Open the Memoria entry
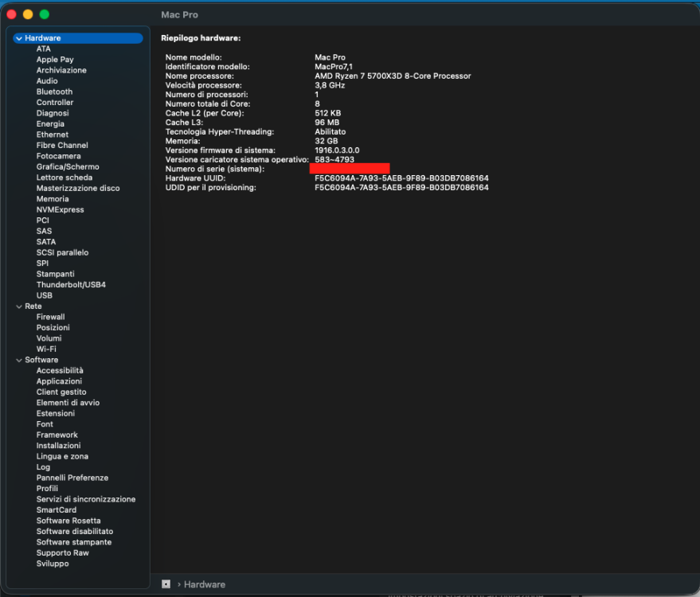 click(53, 199)
